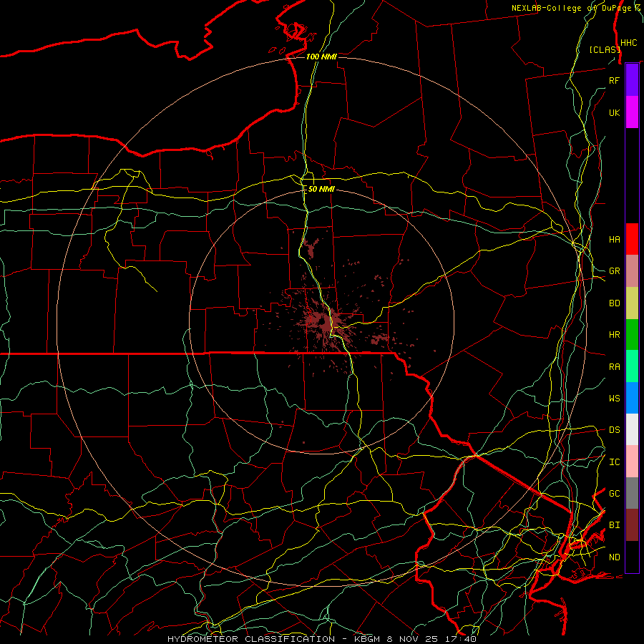Click the [CLAS] units label
This screenshot has width=644, height=644.
[x=605, y=49]
